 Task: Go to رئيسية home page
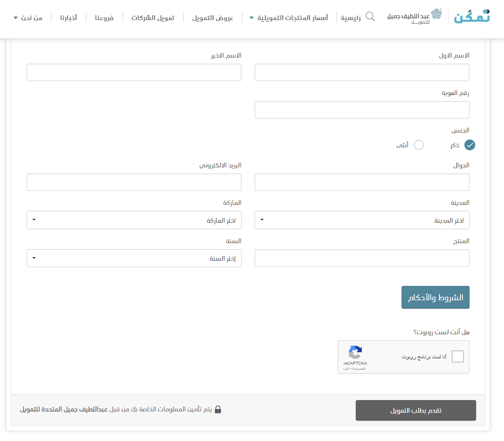pyautogui.click(x=351, y=18)
